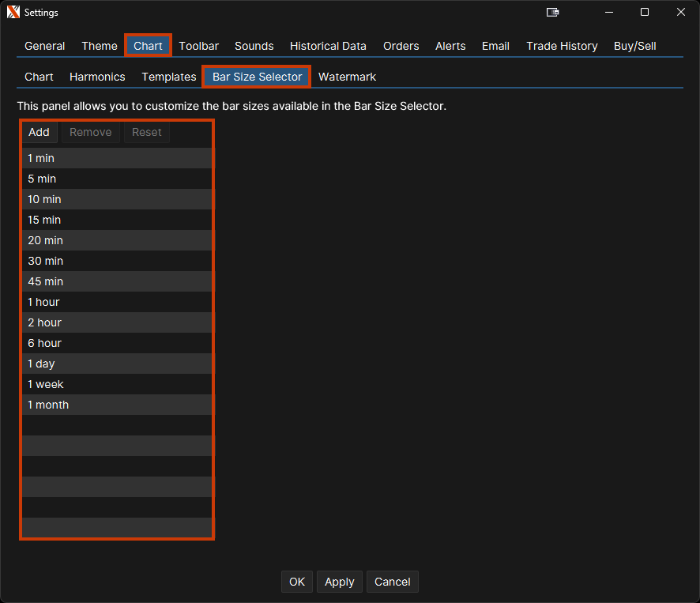Open the Trade History tab
700x603 pixels.
pos(562,46)
